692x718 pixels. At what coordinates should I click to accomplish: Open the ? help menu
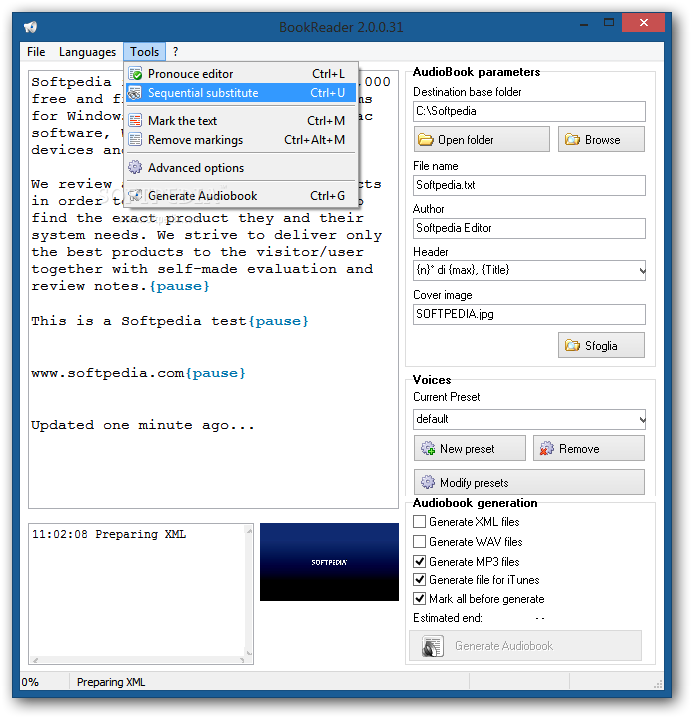coord(175,52)
